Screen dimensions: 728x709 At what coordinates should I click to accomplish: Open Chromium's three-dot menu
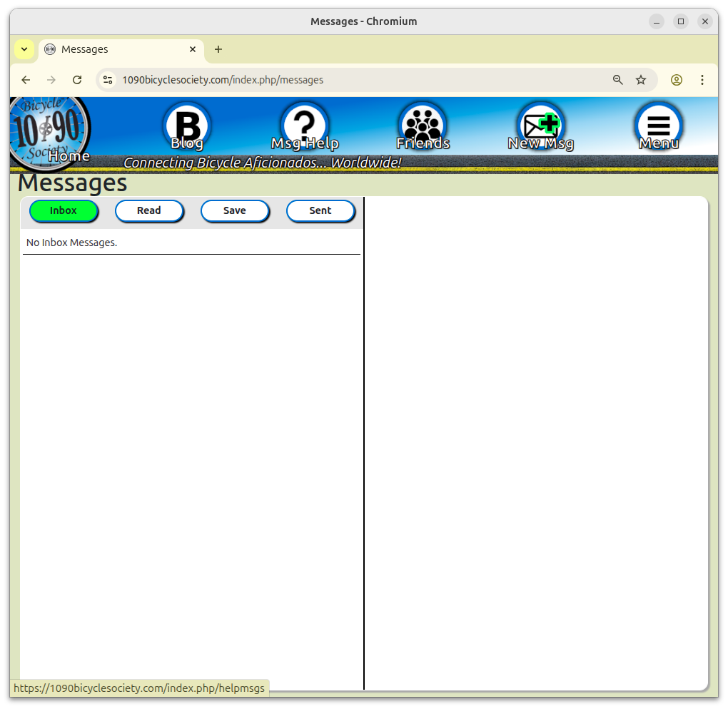click(x=702, y=80)
